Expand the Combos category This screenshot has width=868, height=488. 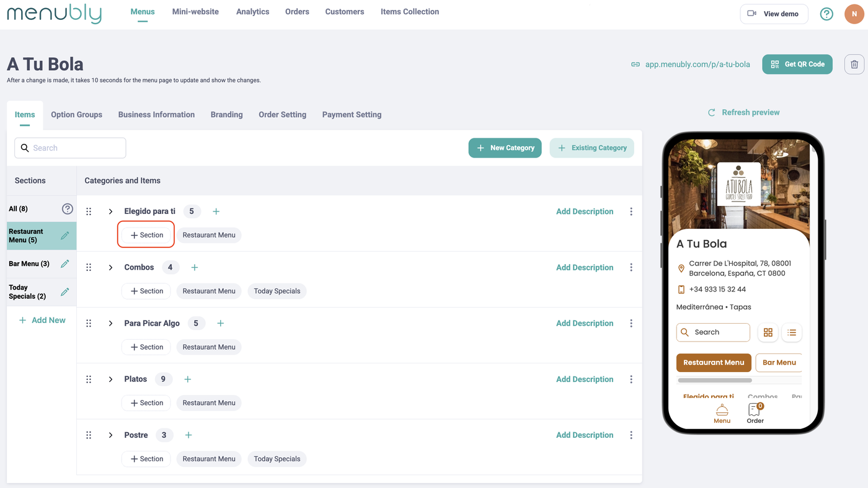(110, 267)
